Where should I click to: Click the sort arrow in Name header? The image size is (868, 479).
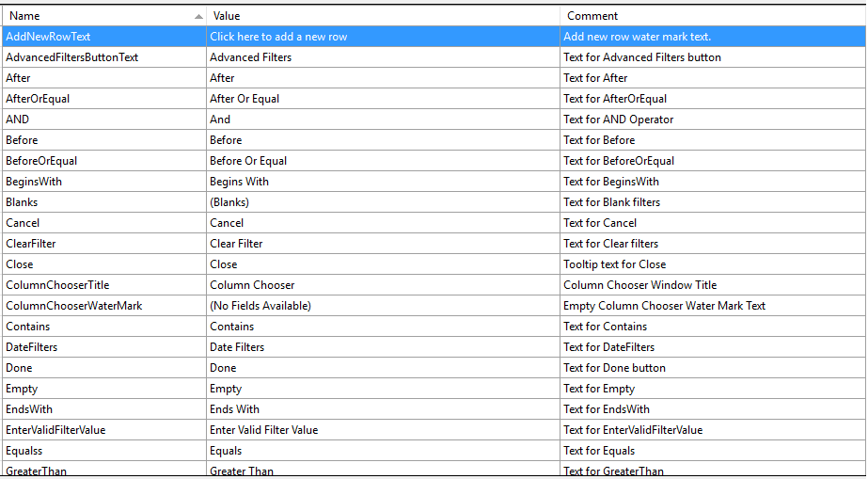tap(198, 17)
